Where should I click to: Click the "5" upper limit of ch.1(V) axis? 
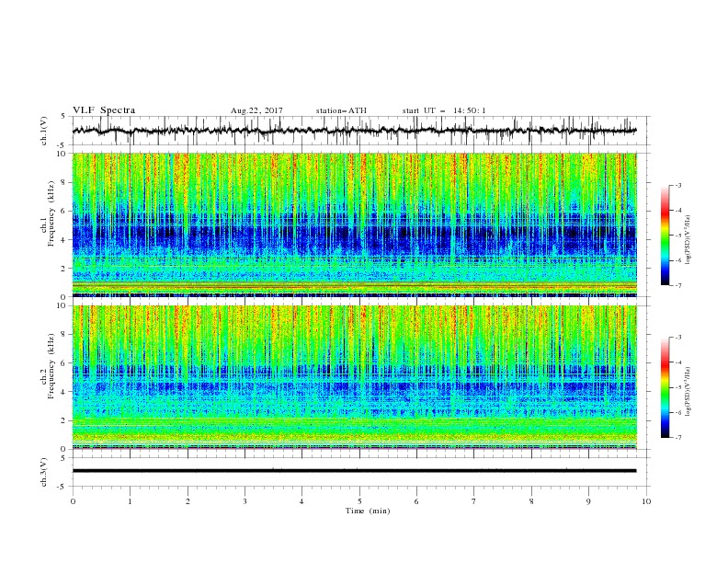click(65, 116)
